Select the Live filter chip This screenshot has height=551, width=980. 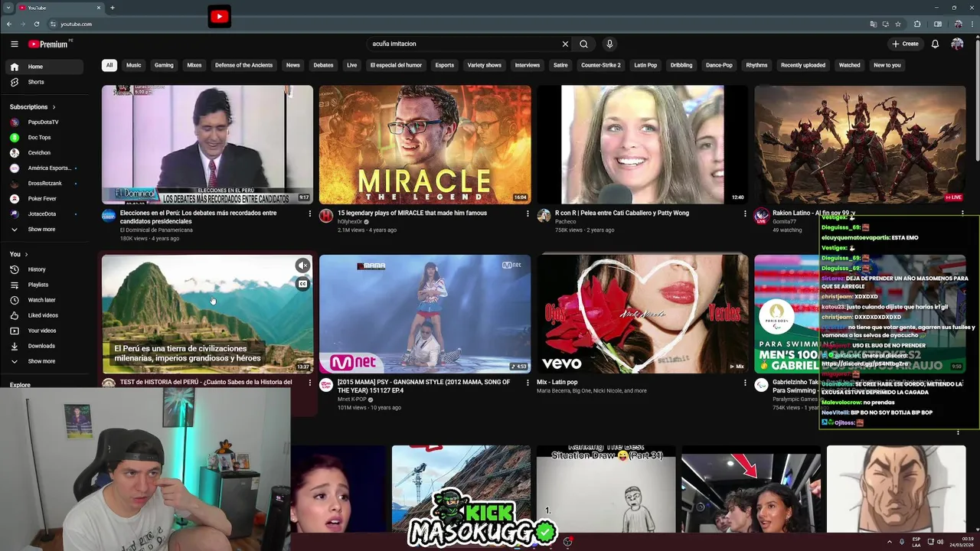(x=352, y=65)
